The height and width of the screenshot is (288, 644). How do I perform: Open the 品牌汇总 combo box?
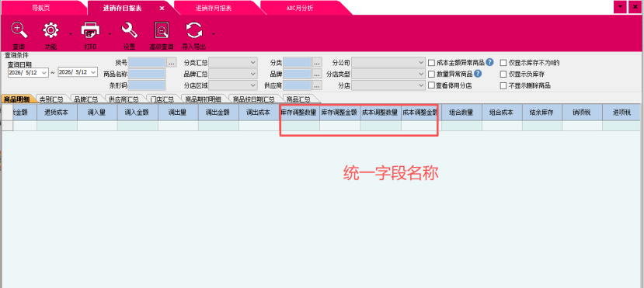point(233,75)
